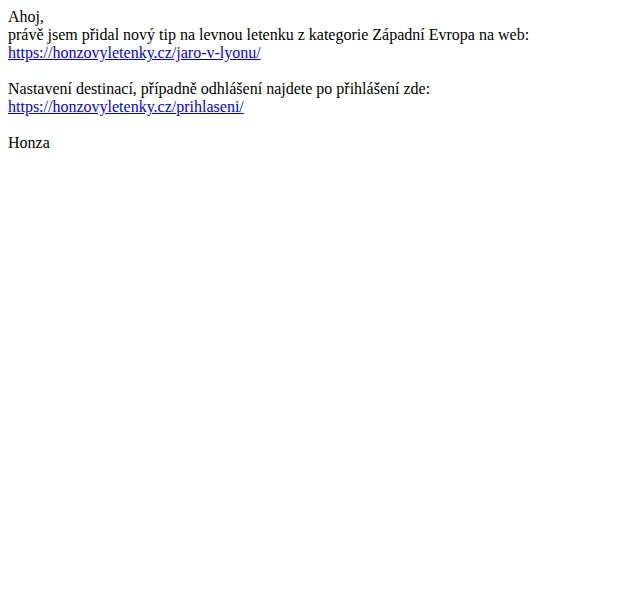Image resolution: width=640 pixels, height=600 pixels.
Task: Click the word 'Nastavení' in the second paragraph
Action: (40, 89)
